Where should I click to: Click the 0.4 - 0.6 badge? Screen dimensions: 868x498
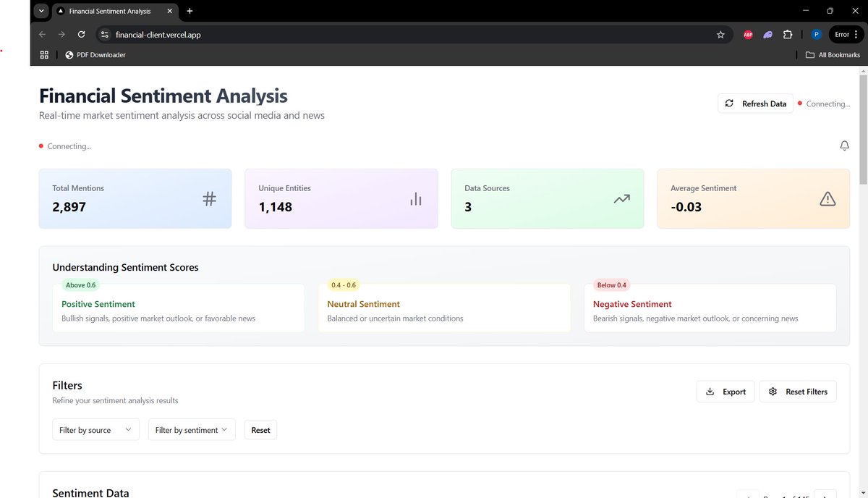point(344,285)
